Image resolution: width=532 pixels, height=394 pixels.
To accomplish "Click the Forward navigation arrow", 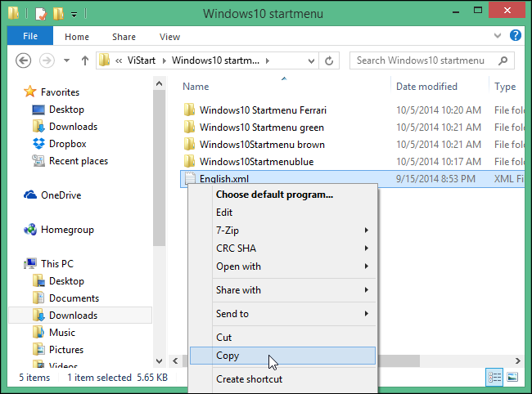I will 47,60.
